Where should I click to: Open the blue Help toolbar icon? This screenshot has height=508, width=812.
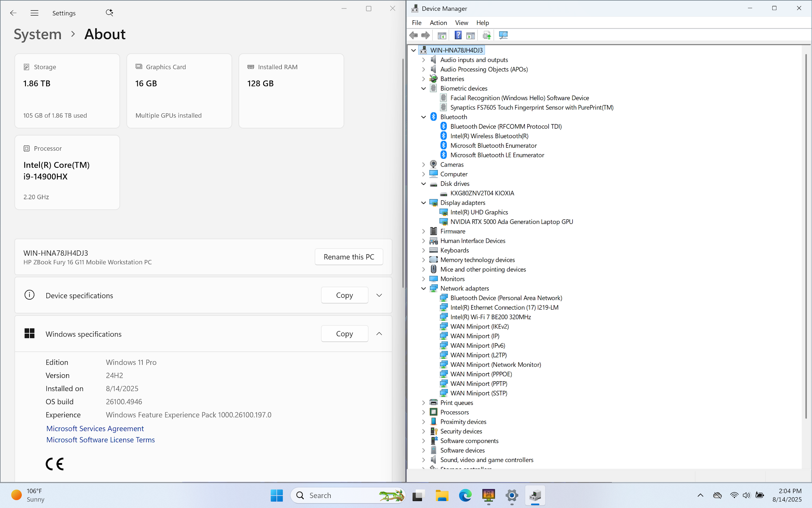[458, 35]
